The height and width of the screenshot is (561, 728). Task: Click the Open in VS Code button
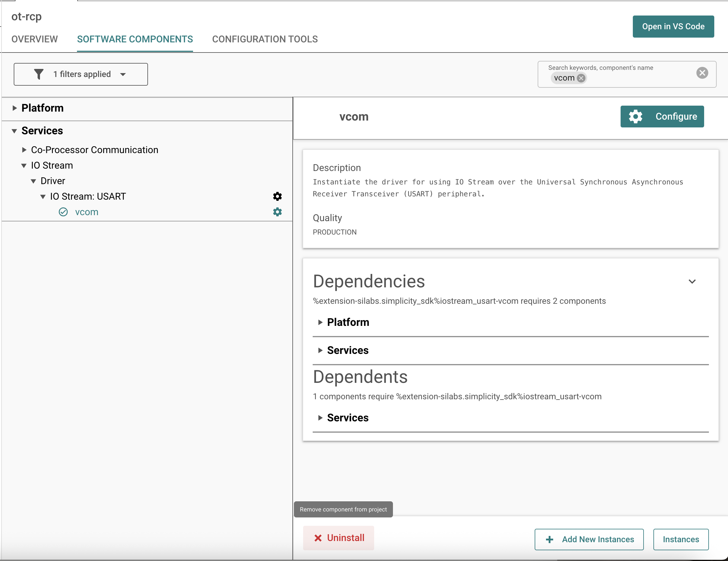pyautogui.click(x=673, y=26)
